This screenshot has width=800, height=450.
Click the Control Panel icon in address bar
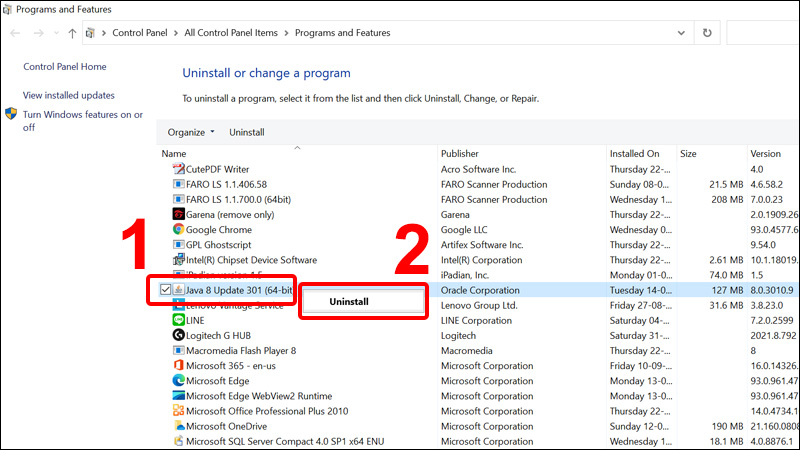[90, 33]
